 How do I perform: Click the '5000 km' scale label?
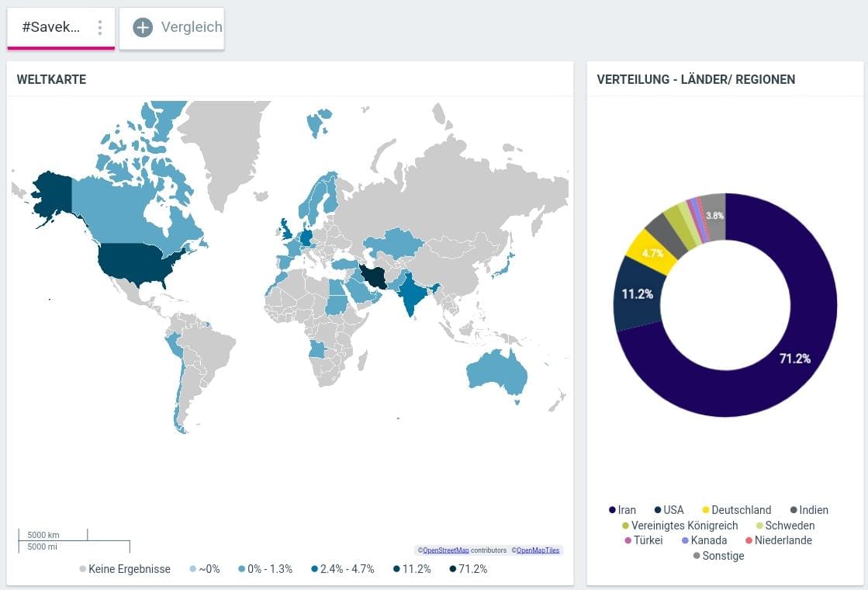43,535
